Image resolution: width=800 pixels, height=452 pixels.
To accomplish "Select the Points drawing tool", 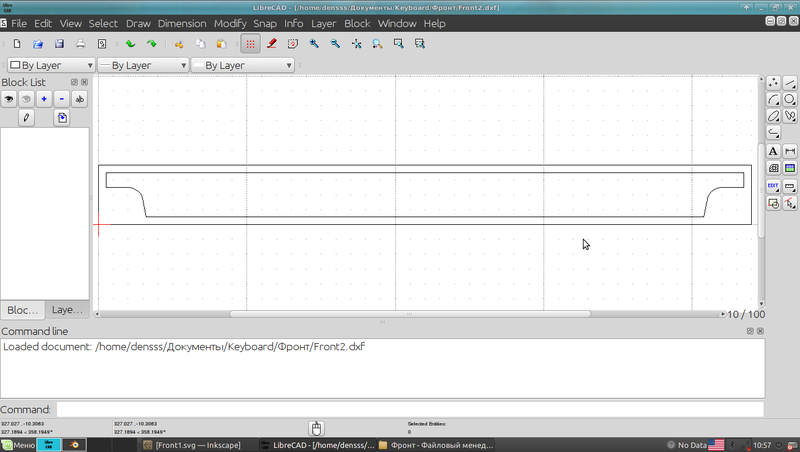I will 773,83.
